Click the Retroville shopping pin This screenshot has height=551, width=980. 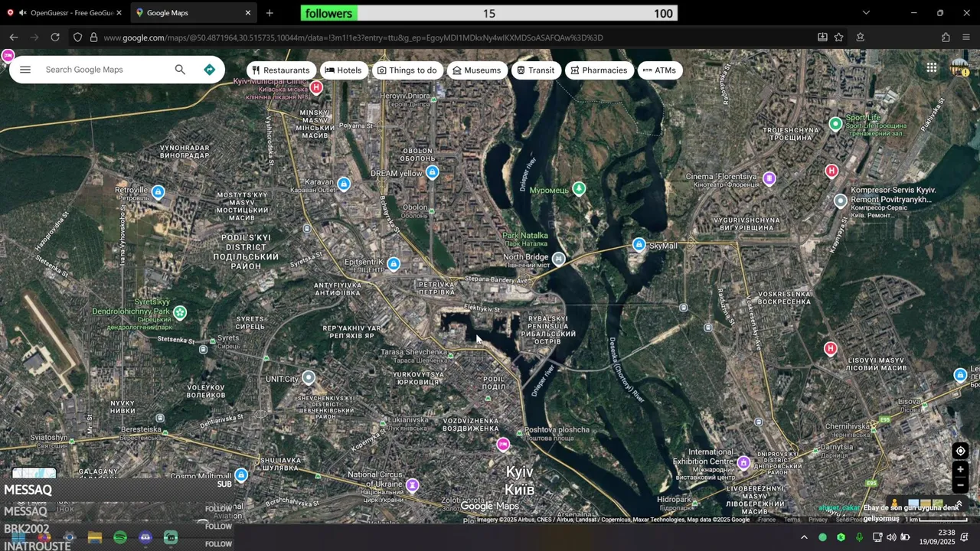158,191
